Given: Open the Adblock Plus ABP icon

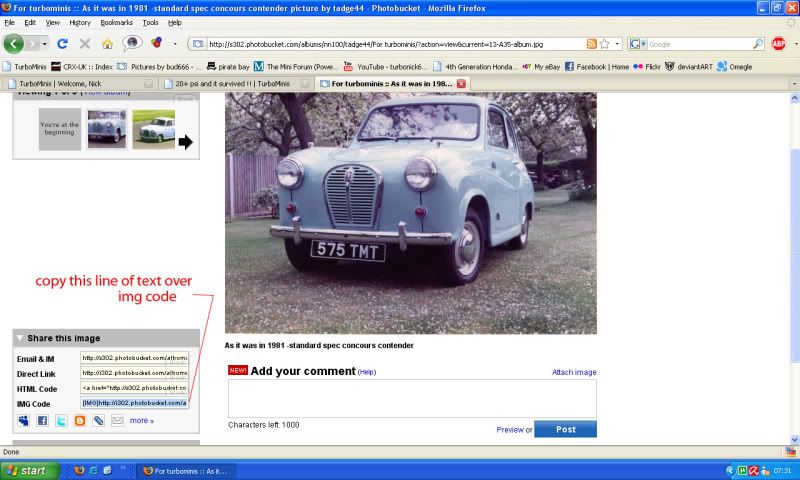Looking at the screenshot, I should (778, 44).
